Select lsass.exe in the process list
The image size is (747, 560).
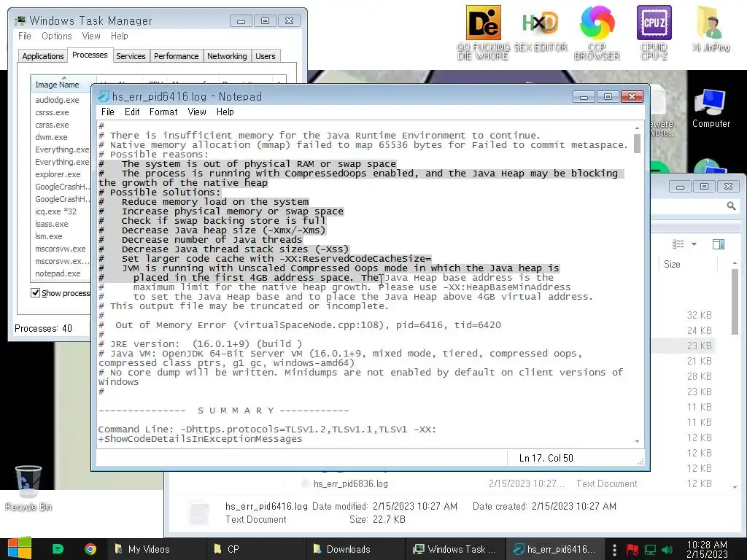pos(52,224)
